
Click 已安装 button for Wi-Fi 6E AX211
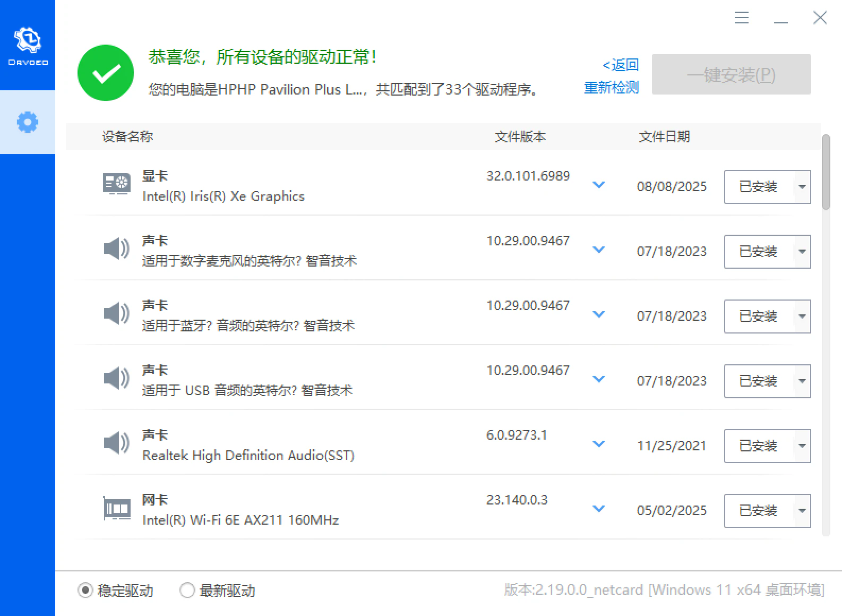[759, 511]
